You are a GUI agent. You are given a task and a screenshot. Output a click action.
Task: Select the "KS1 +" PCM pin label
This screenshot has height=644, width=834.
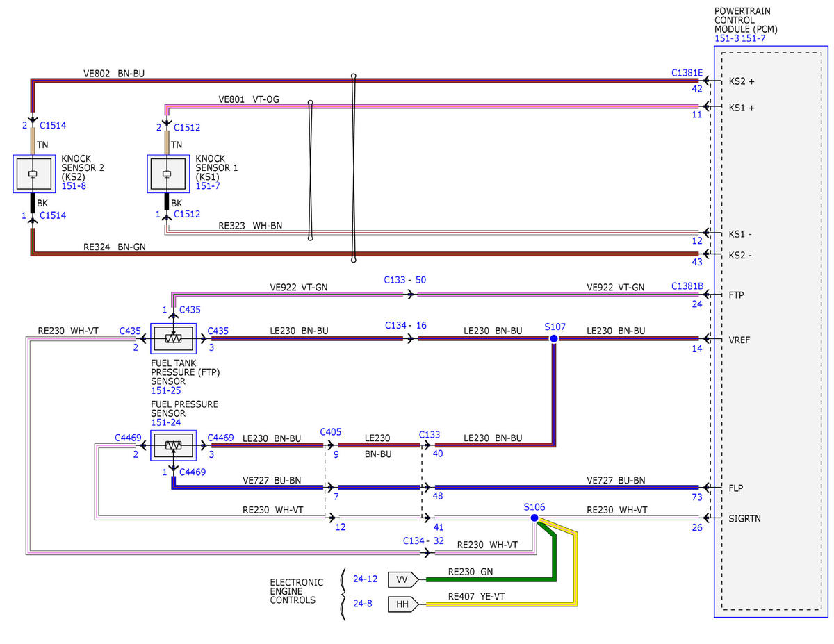click(742, 108)
